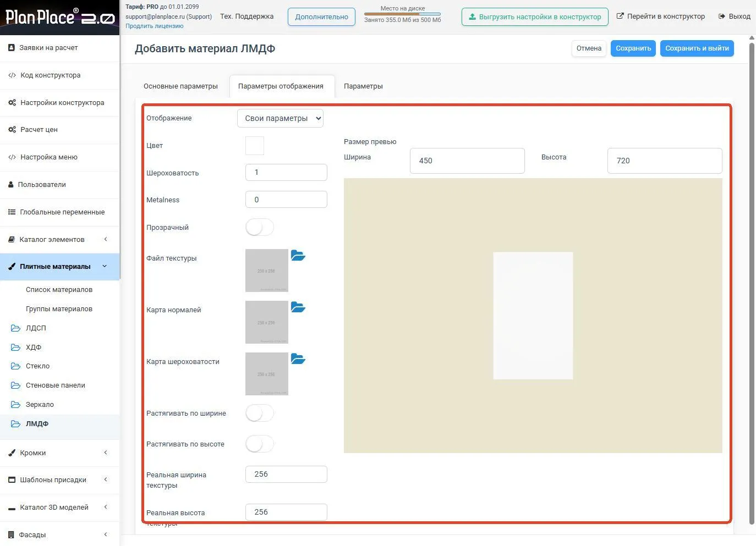Switch to the Параметры tab
This screenshot has height=546, width=756.
tap(363, 86)
